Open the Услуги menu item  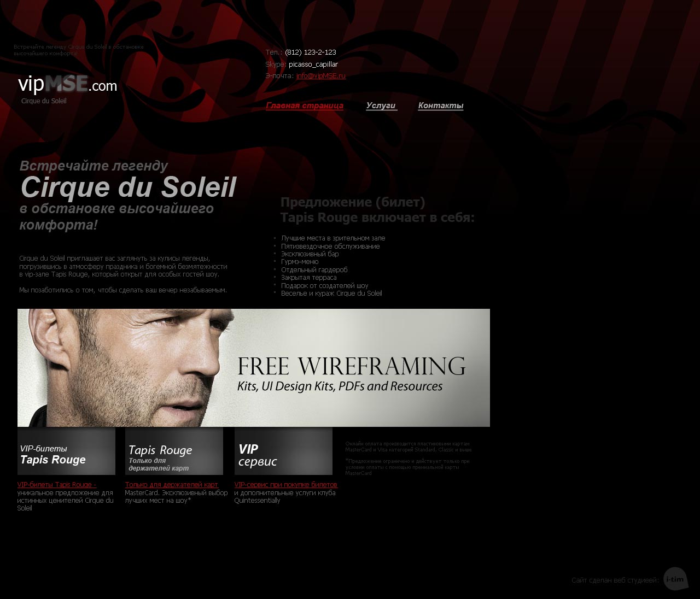(381, 105)
